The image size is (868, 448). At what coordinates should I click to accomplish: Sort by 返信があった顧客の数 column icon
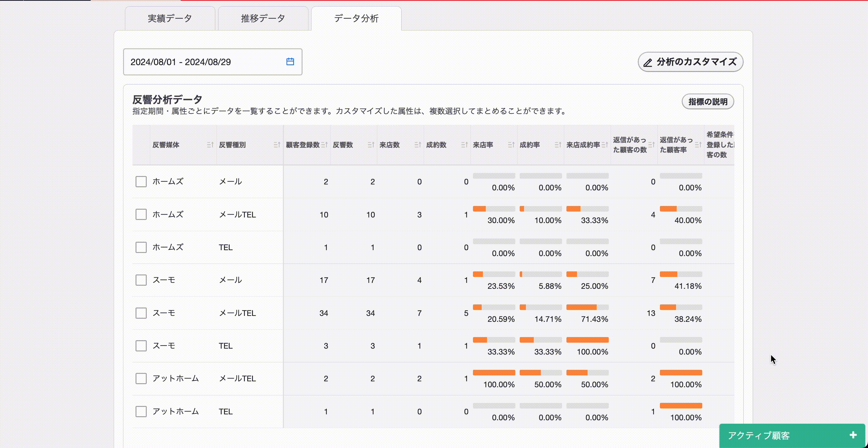coord(651,145)
